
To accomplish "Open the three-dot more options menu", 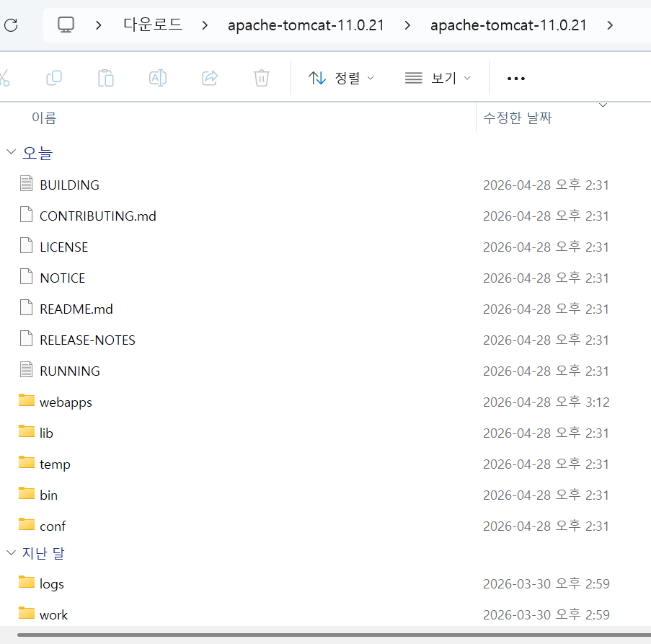I will [516, 79].
